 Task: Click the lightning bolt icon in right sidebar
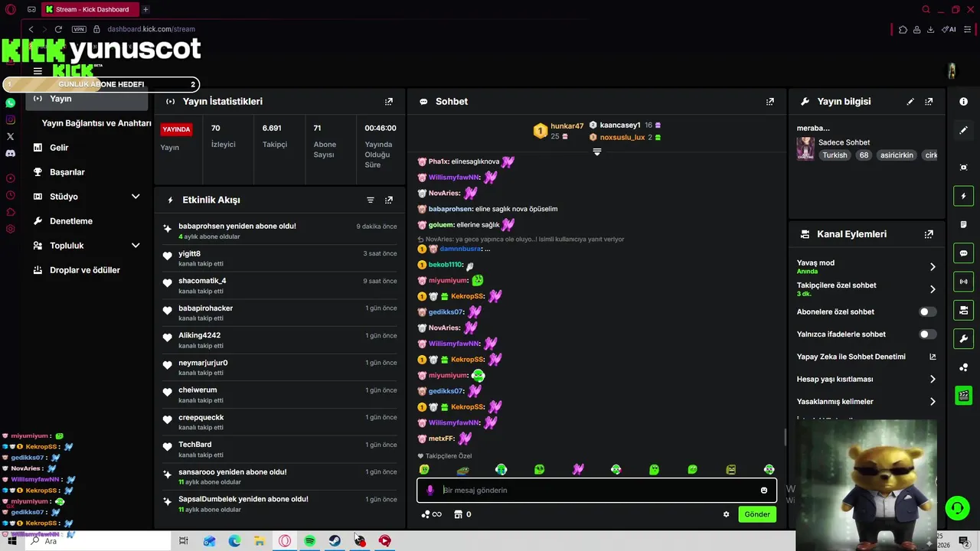963,196
